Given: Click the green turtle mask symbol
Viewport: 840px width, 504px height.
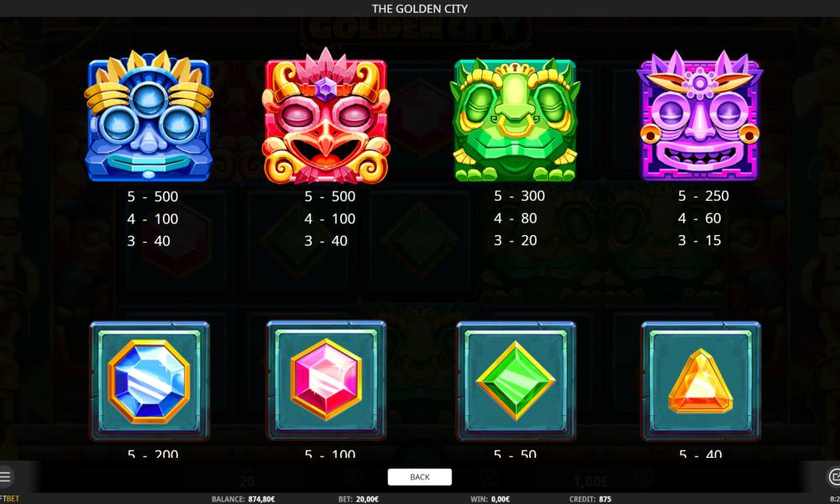Looking at the screenshot, I should 516,119.
